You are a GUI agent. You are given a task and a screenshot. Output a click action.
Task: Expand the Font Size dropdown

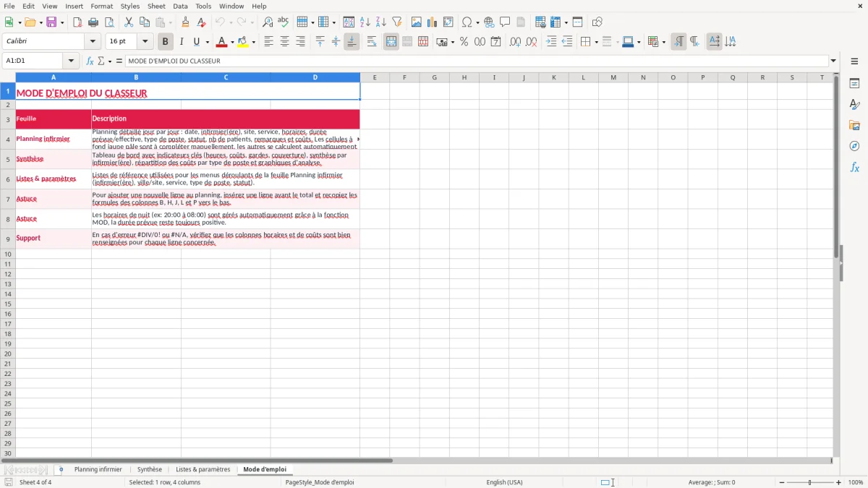(145, 42)
